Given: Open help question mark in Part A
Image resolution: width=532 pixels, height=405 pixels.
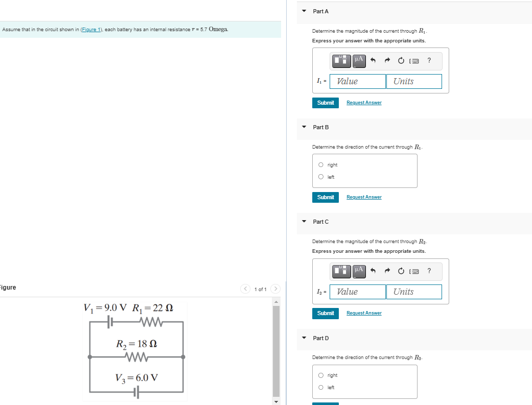Looking at the screenshot, I should click(429, 60).
